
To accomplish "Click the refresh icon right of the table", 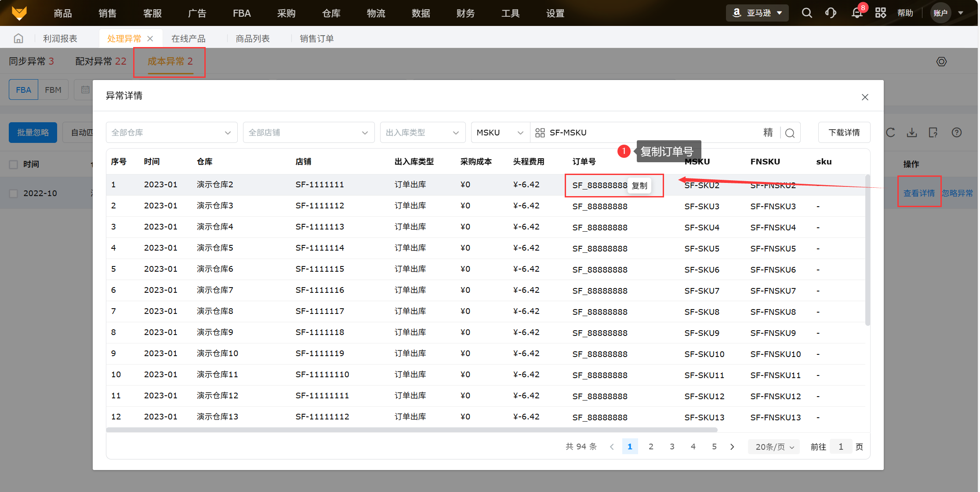I will pos(890,133).
